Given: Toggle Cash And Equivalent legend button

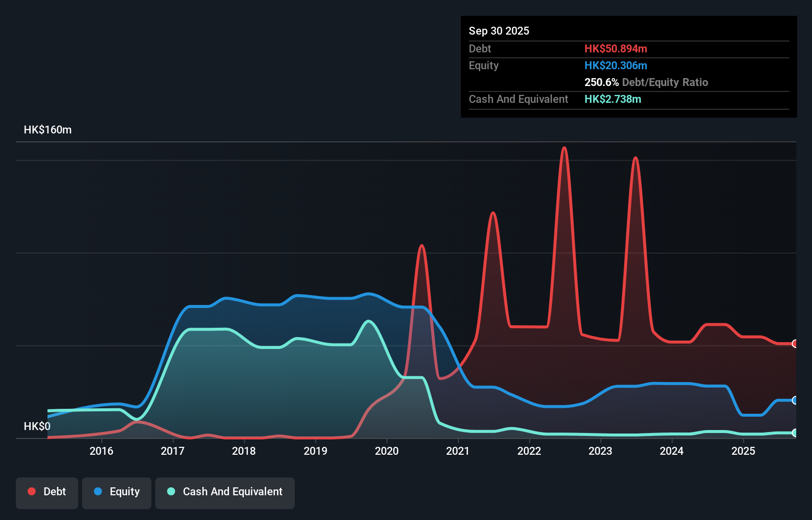Looking at the screenshot, I should [x=225, y=493].
